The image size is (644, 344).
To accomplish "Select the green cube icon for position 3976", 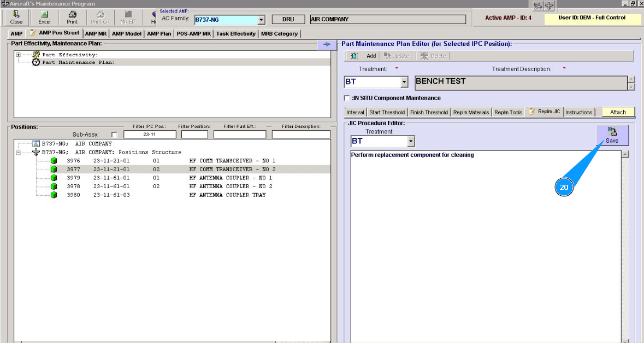I will [54, 161].
